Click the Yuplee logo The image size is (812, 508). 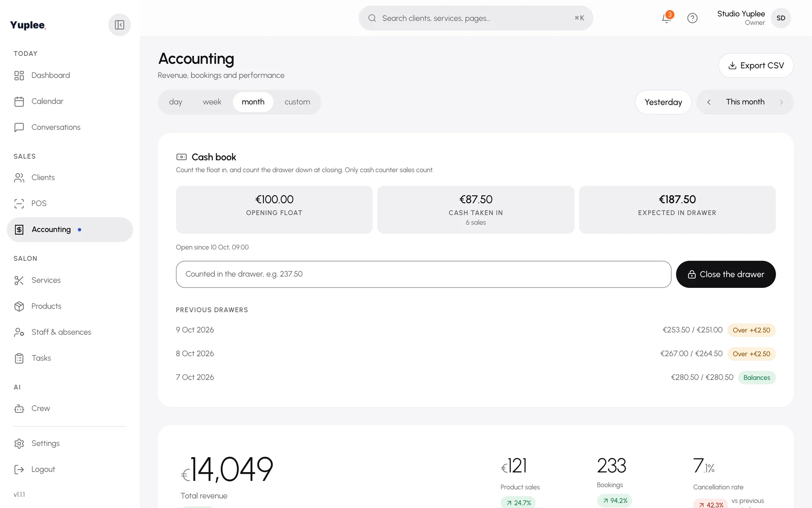[x=28, y=25]
